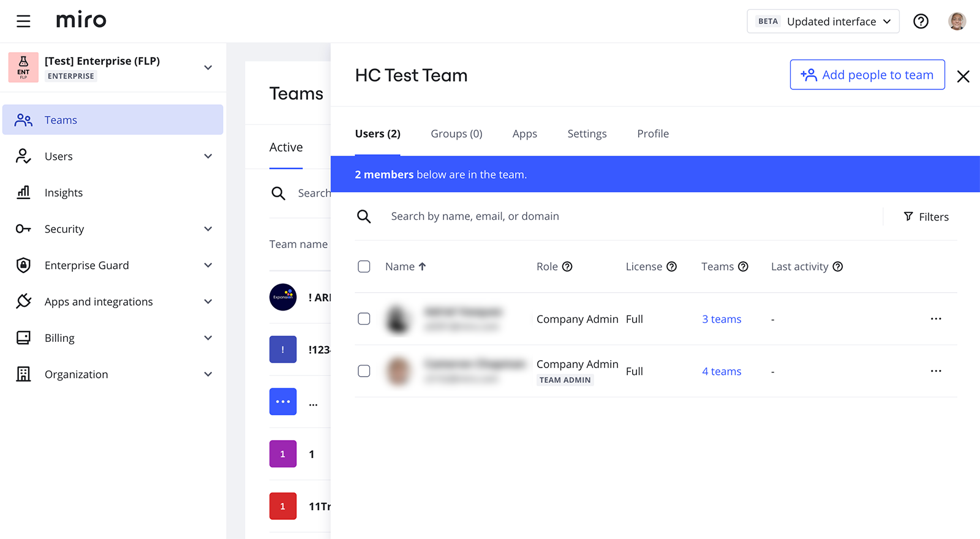Click the License column help icon
The height and width of the screenshot is (539, 980).
pos(671,266)
